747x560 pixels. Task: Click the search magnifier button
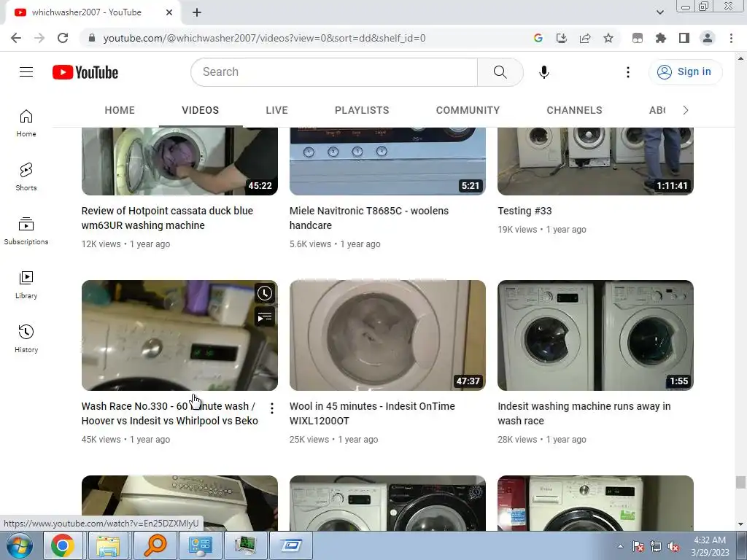[x=500, y=72]
